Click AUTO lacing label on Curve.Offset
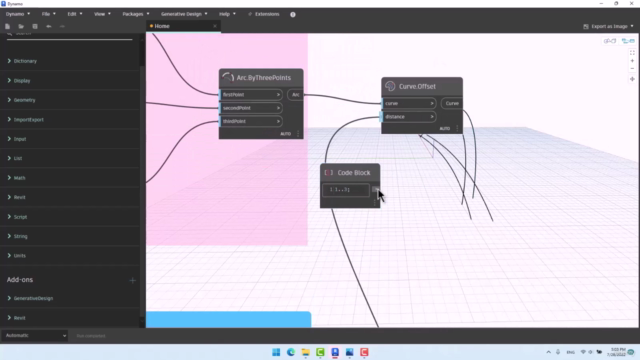The image size is (640, 360). (444, 129)
